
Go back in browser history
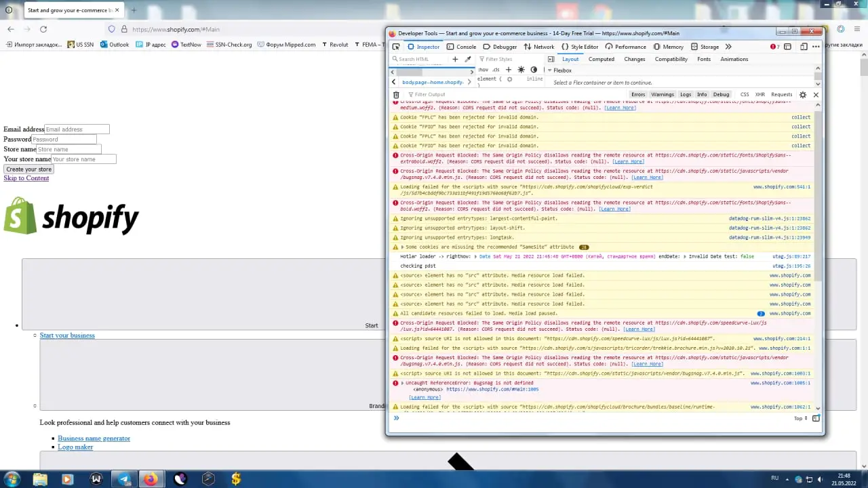[x=11, y=29]
